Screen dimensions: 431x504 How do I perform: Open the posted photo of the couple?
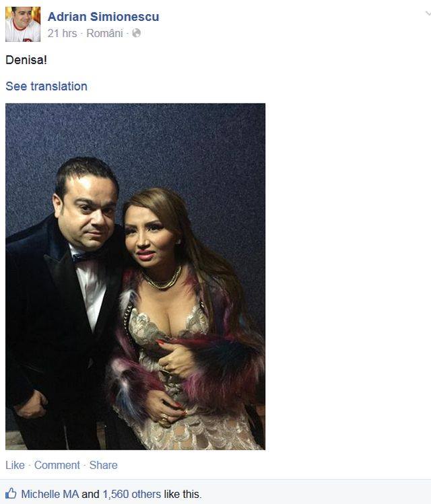coord(135,277)
